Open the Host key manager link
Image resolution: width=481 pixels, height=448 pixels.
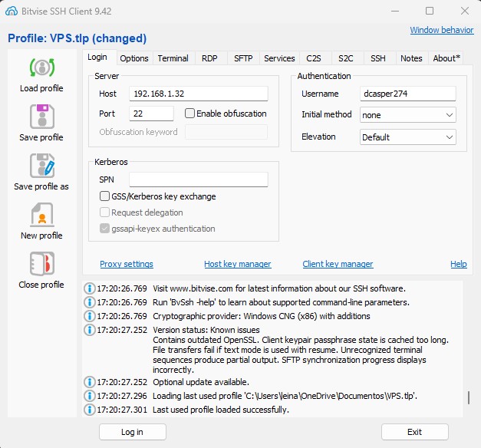tap(237, 264)
